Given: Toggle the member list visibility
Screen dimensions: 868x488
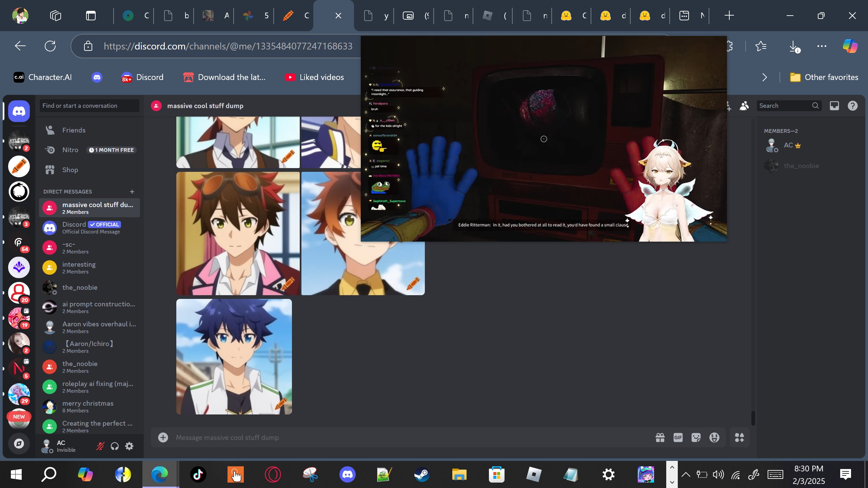Looking at the screenshot, I should pyautogui.click(x=744, y=106).
